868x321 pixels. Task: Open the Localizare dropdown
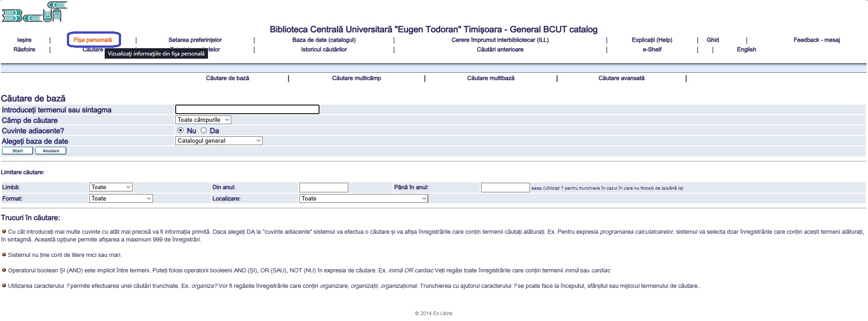363,199
